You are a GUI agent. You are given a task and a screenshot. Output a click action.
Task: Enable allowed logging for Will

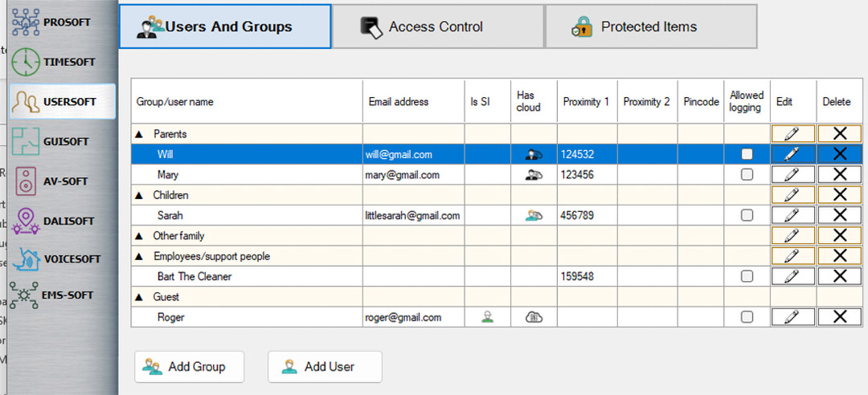coord(747,154)
